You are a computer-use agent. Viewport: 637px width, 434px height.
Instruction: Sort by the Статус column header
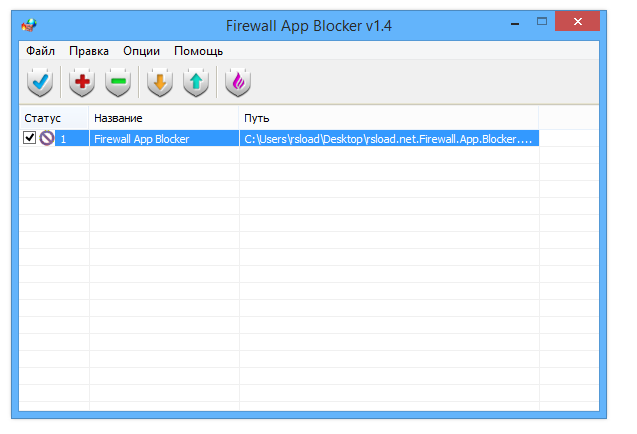pos(43,118)
